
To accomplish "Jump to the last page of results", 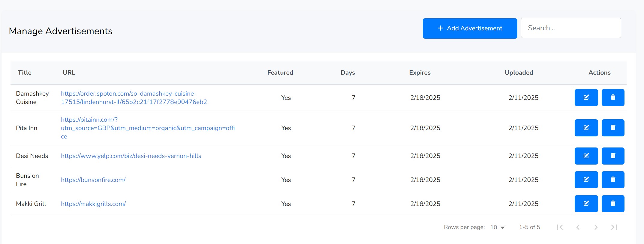I will [x=614, y=227].
